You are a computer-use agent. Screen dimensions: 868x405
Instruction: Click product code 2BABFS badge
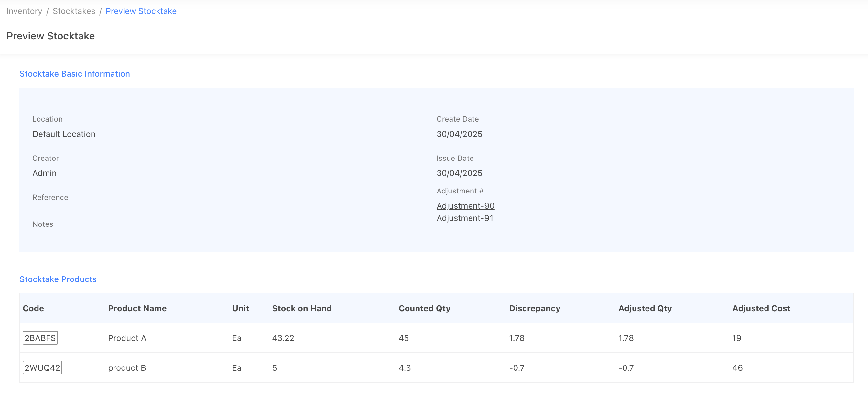click(40, 338)
